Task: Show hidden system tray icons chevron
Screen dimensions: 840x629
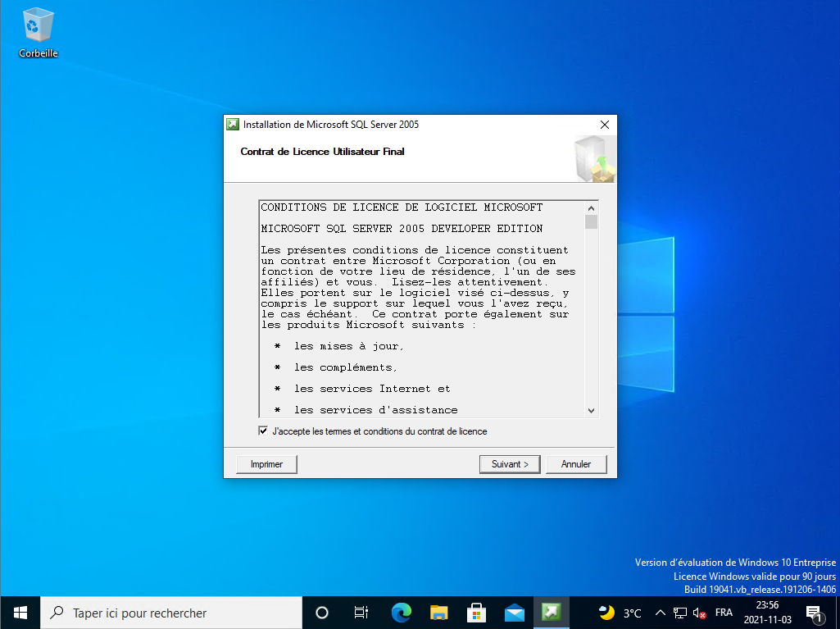Action: click(x=661, y=613)
